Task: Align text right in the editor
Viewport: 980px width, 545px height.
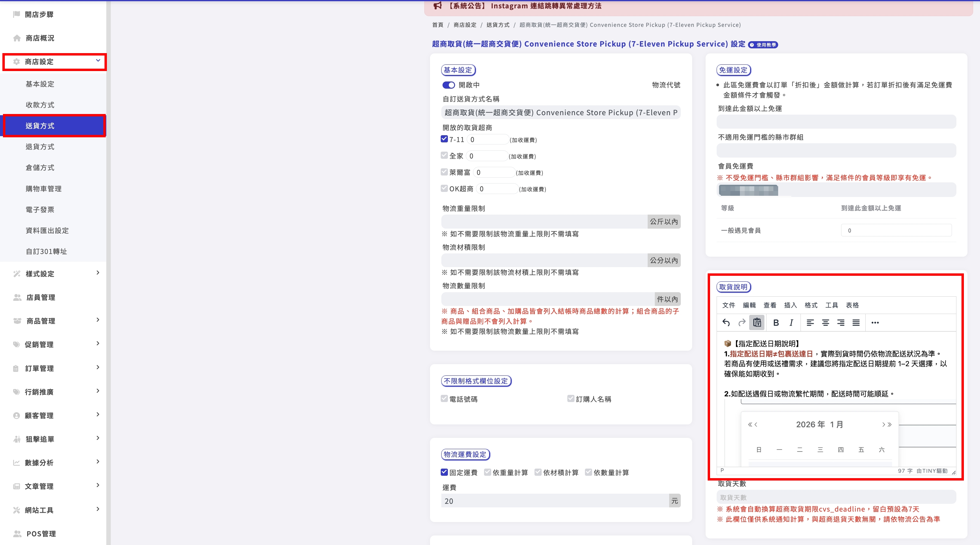Action: pos(841,323)
